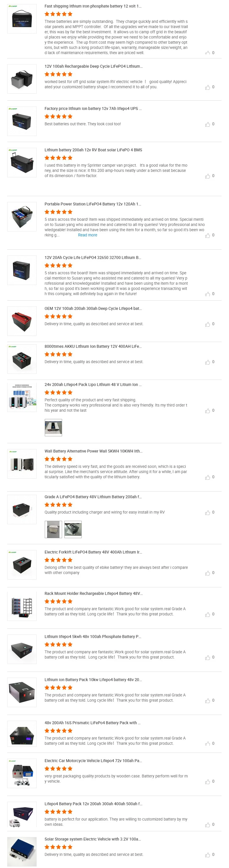The image size is (229, 868).
Task: Open Lithium lifepo4 5kwh 48v 100ah product link
Action: point(93,637)
